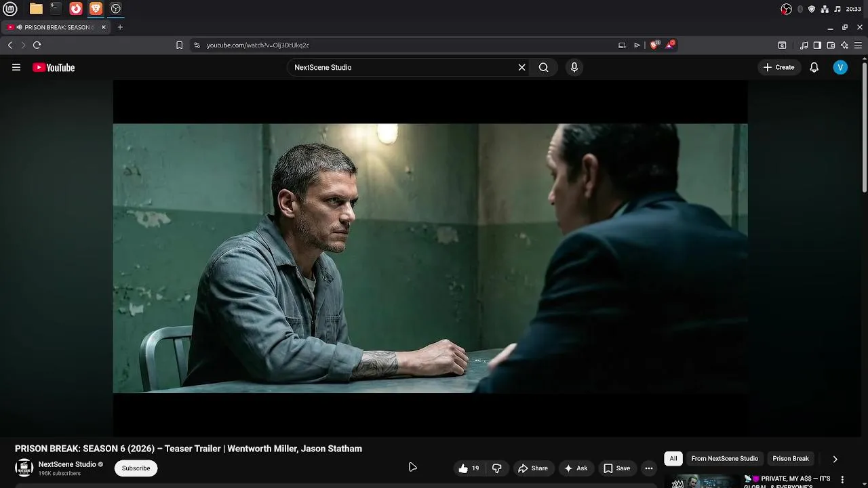Go forward in browser history
Screen dimensions: 868x488
[x=23, y=45]
